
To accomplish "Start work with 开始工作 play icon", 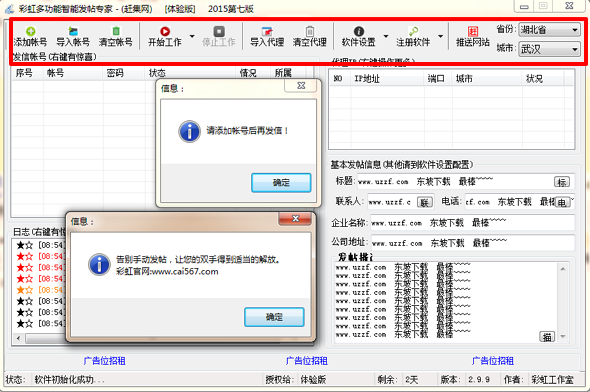I will (x=165, y=31).
